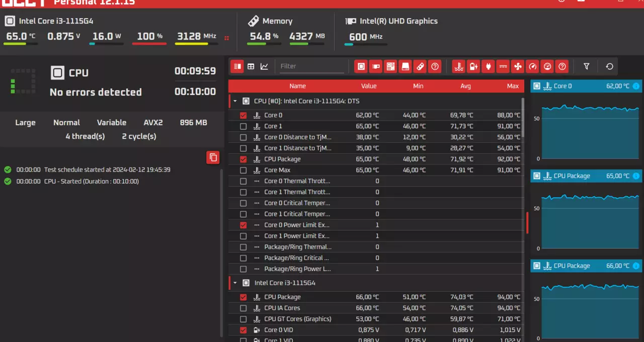Toggle the question mark filter beside RAM icon
The height and width of the screenshot is (342, 644).
point(435,66)
